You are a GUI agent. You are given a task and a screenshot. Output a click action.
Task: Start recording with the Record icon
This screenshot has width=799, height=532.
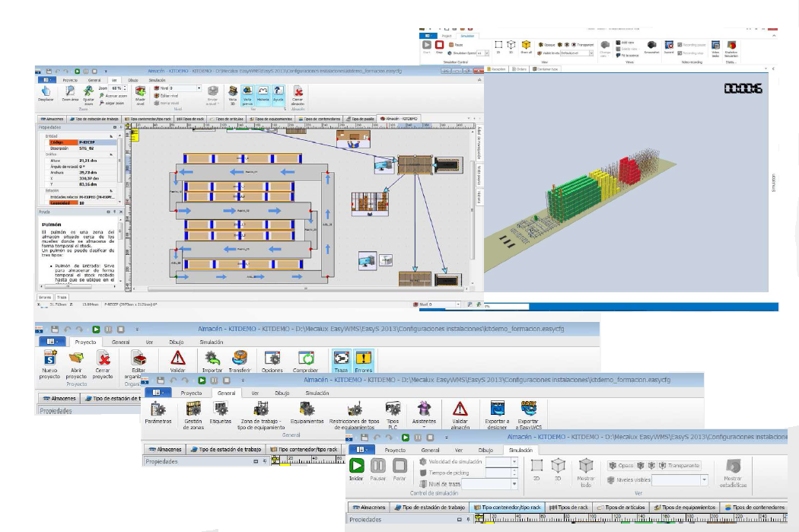[670, 47]
